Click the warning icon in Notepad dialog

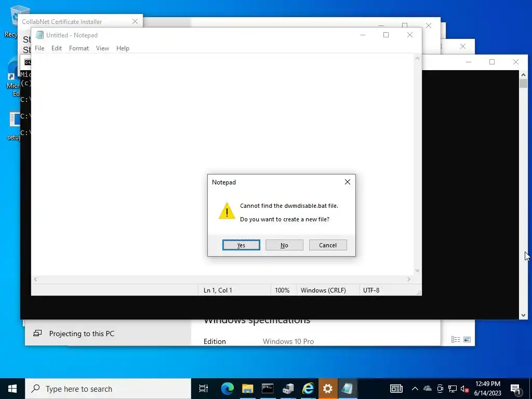pos(227,211)
